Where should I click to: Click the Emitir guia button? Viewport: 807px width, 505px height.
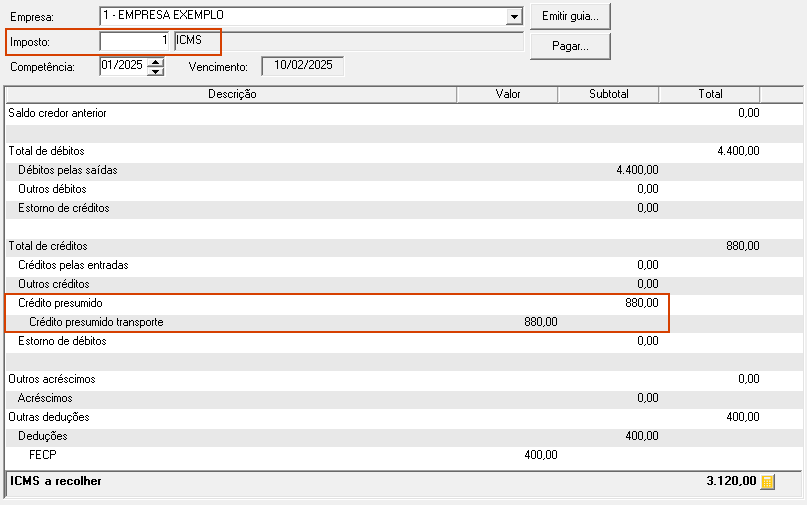(x=570, y=16)
